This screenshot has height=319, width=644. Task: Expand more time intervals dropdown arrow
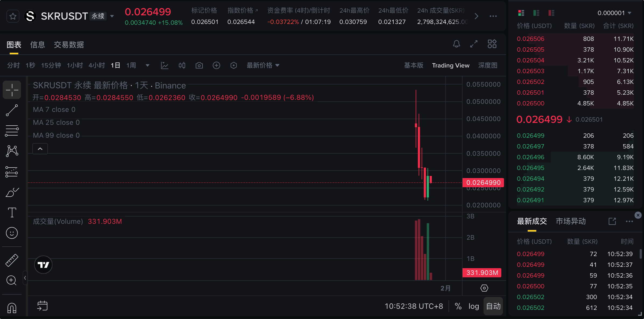[147, 65]
